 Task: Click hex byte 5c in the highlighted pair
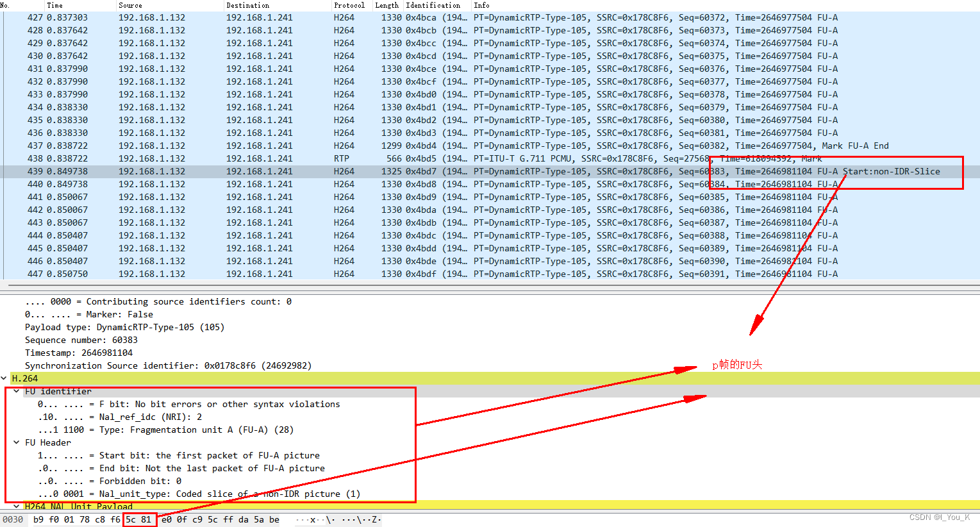131,519
